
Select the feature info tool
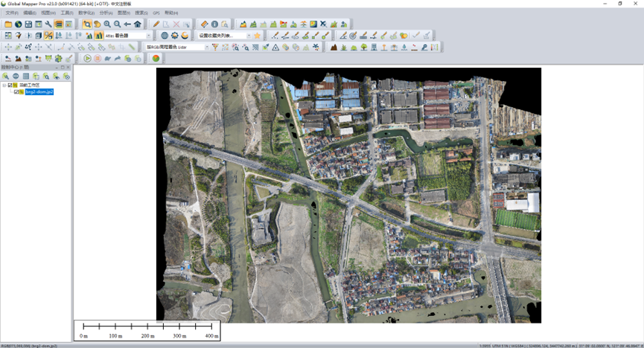click(x=214, y=25)
